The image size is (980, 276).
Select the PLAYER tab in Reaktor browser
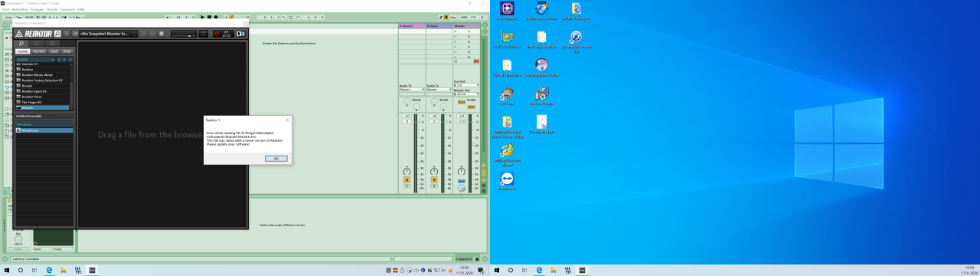(23, 51)
